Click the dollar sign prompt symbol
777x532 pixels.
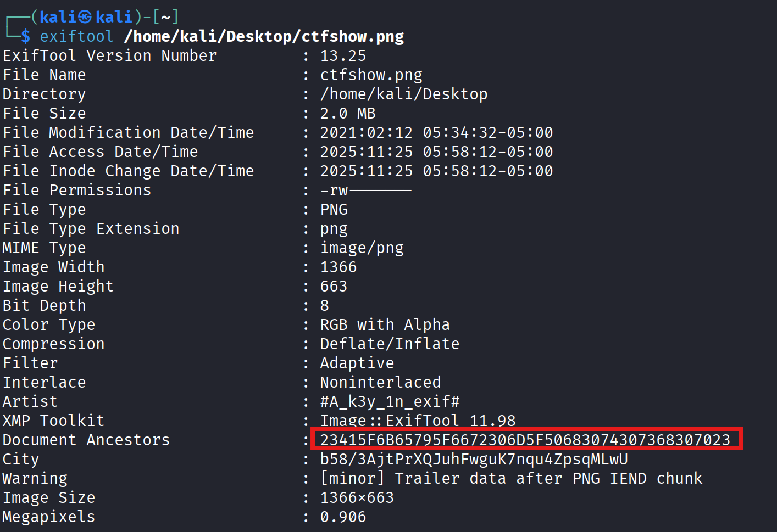25,37
